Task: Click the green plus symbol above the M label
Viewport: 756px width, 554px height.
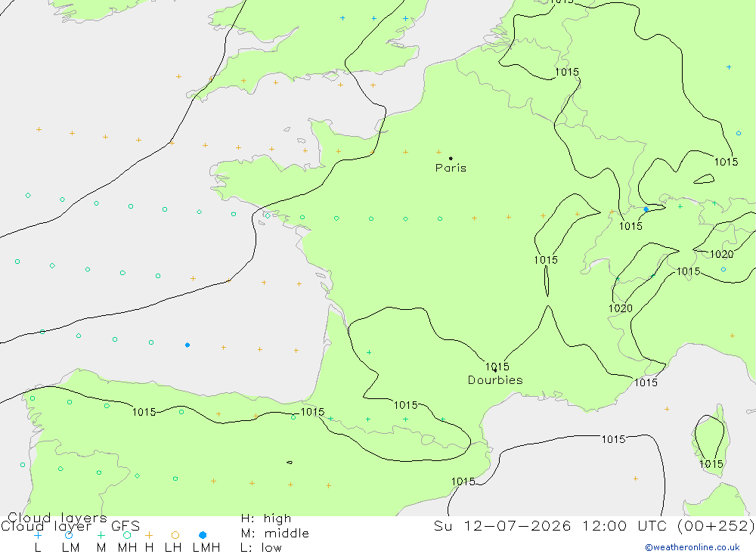Action: click(101, 535)
